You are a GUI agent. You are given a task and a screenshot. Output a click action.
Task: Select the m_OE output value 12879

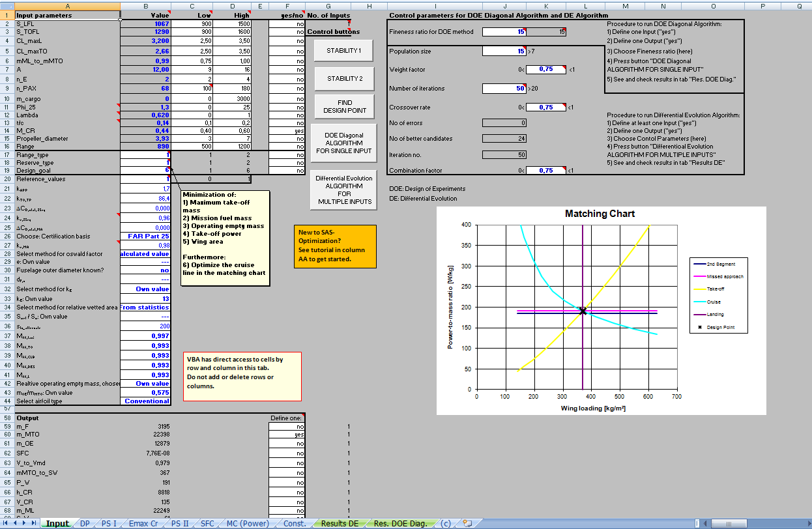point(146,443)
